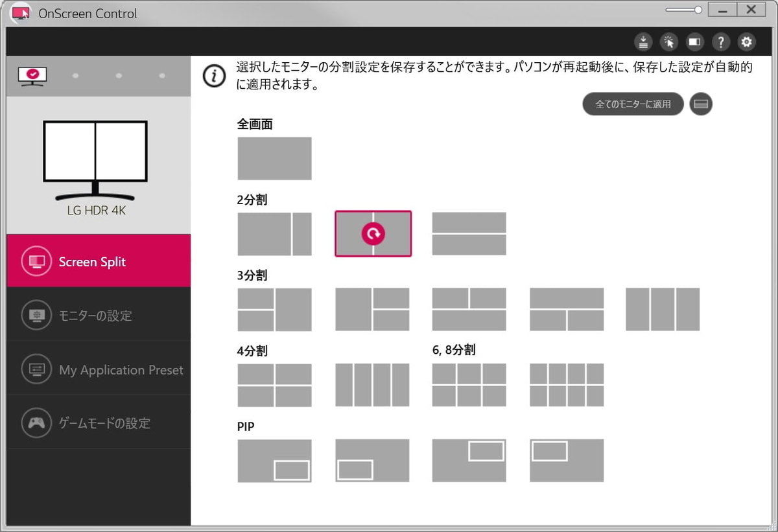Choose 3分割 layout with two left panes
This screenshot has width=778, height=532.
(x=274, y=310)
